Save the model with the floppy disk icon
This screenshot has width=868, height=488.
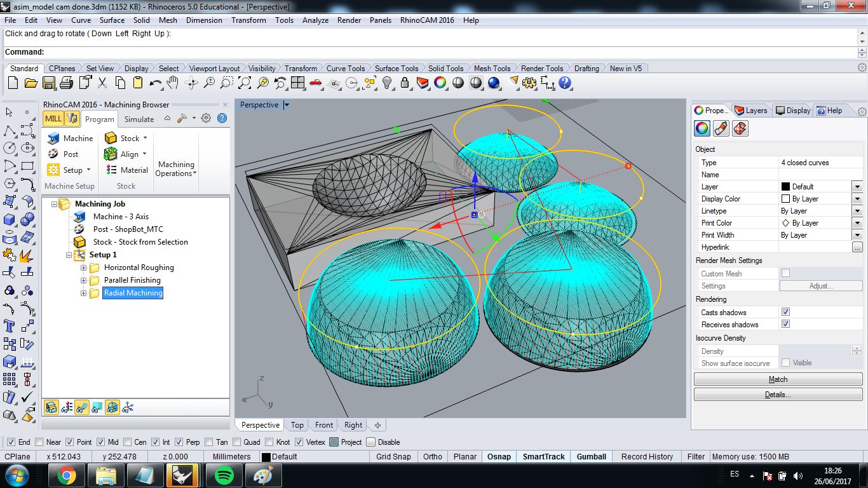click(49, 83)
